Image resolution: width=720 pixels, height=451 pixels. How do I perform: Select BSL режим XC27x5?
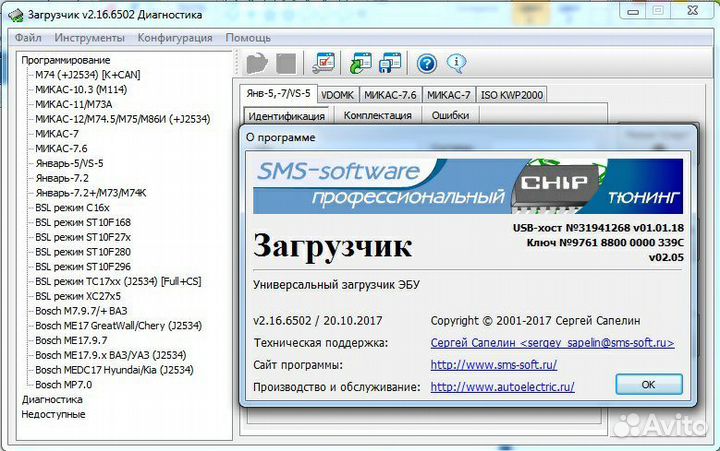point(78,296)
